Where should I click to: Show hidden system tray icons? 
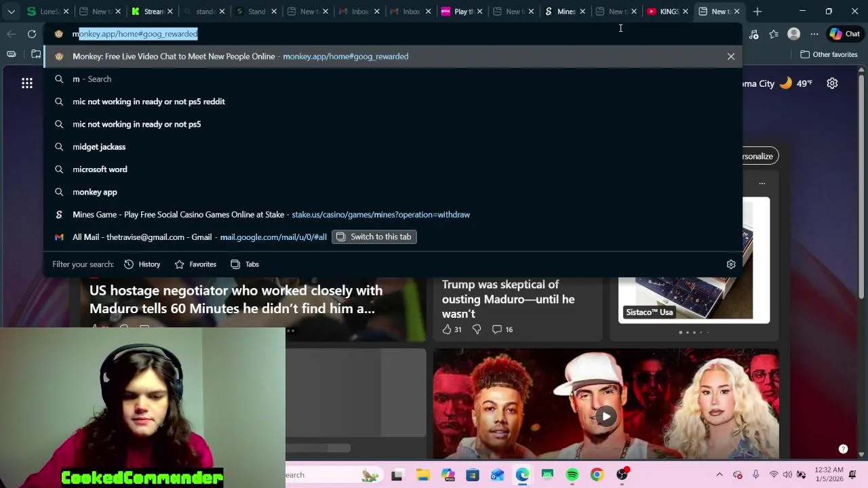click(x=719, y=474)
